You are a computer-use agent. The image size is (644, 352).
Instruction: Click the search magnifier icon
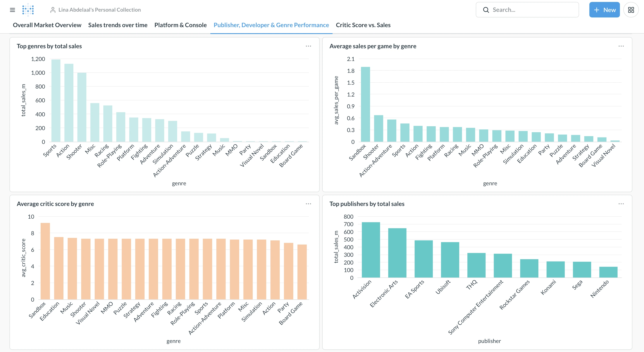[486, 10]
